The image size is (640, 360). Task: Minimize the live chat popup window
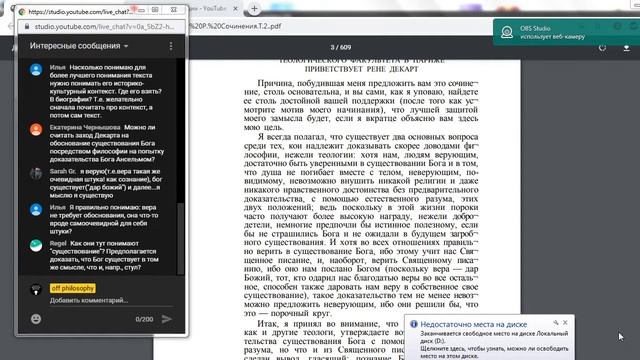[x=141, y=9]
